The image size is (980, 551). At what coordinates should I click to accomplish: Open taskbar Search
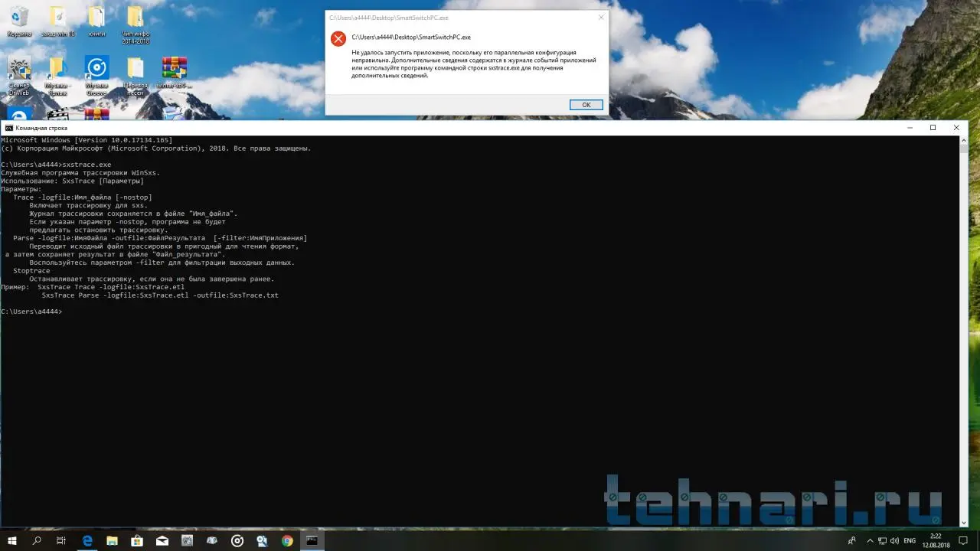click(37, 540)
